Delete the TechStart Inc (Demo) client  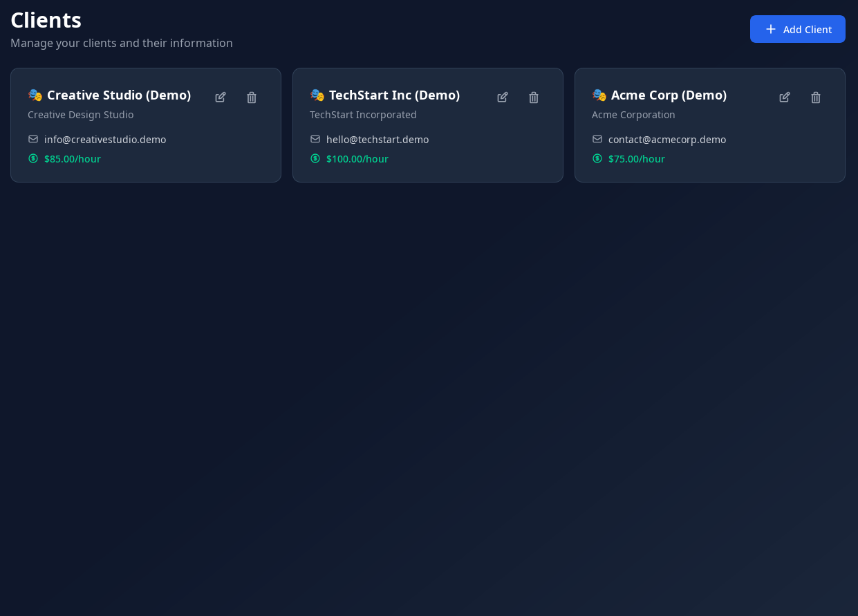(534, 97)
